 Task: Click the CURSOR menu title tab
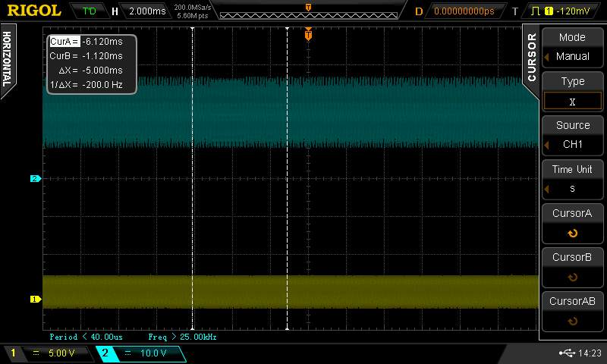coord(531,57)
